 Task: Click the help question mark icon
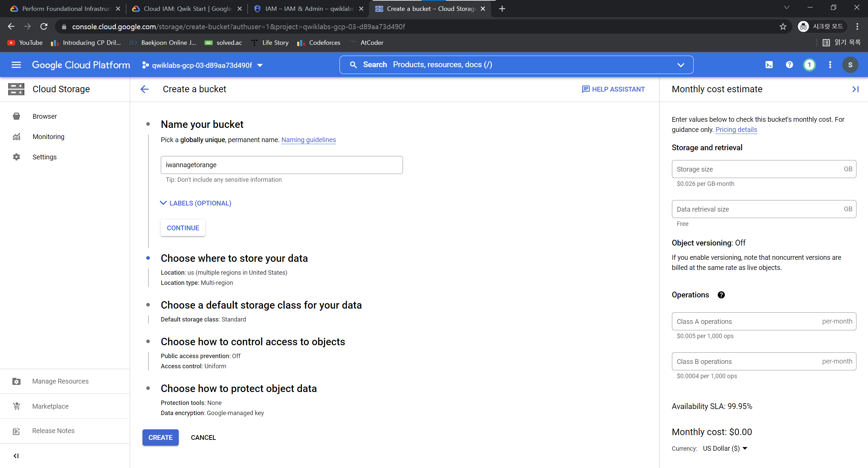(789, 65)
